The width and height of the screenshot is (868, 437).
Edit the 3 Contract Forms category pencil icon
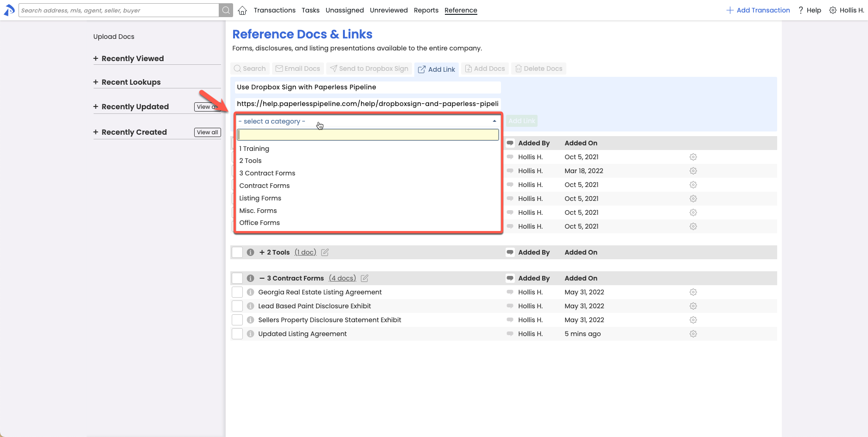point(365,278)
